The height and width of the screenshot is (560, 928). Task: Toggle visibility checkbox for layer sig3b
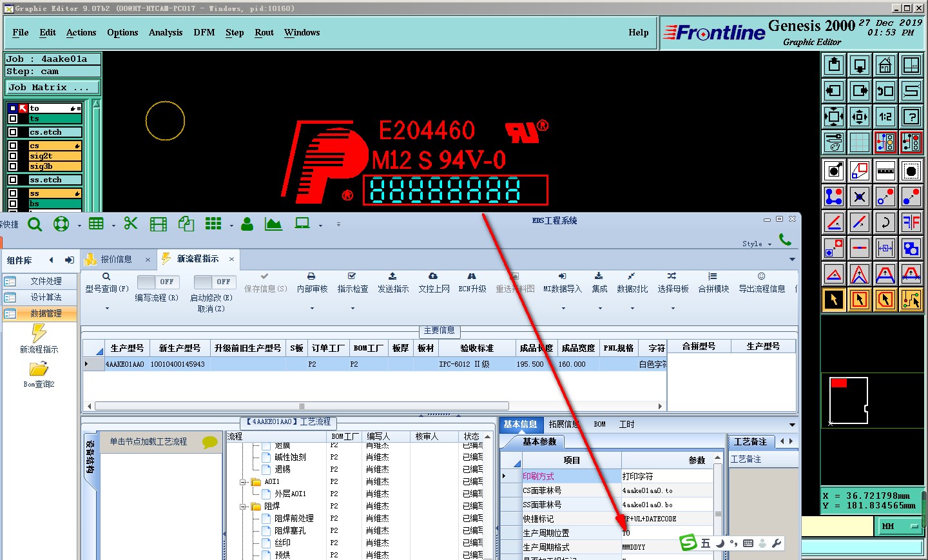point(13,166)
